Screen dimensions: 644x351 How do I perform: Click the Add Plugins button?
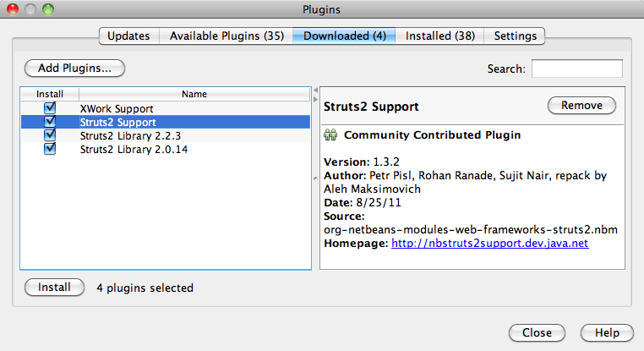click(74, 69)
